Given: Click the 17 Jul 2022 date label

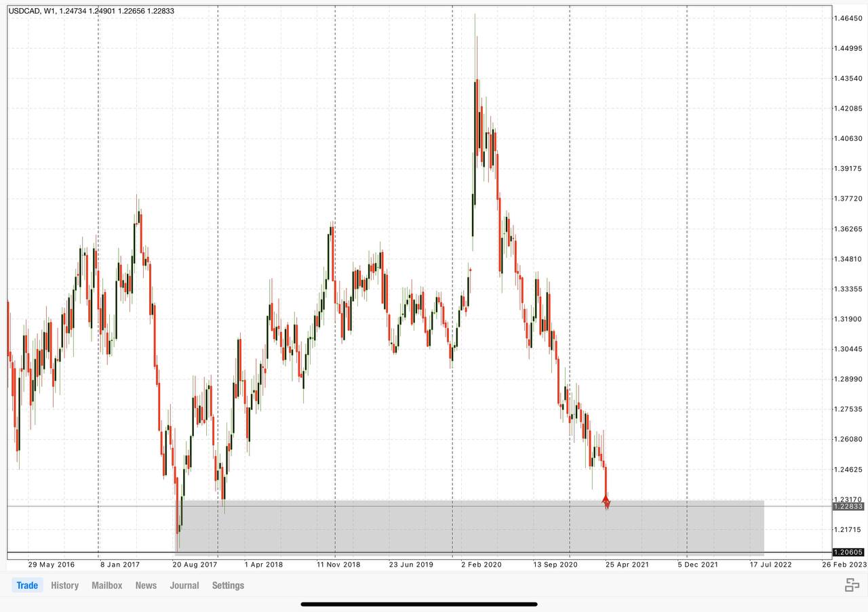Looking at the screenshot, I should 770,564.
